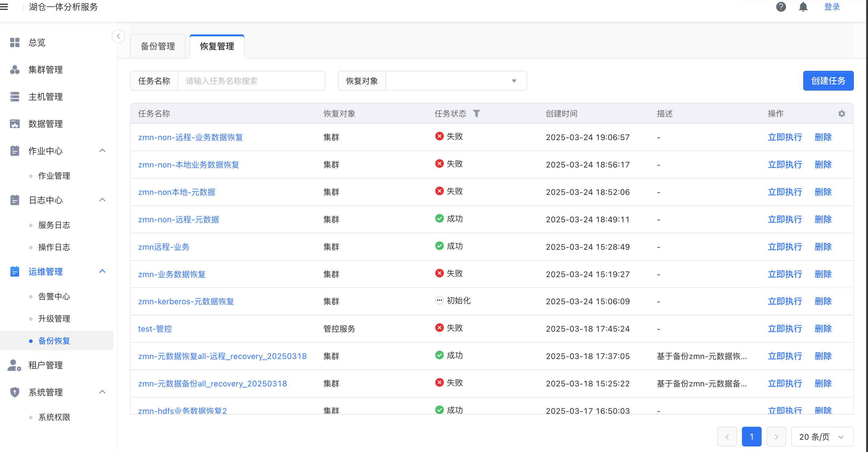Collapse the 日志中心 menu chevron

pyautogui.click(x=102, y=200)
